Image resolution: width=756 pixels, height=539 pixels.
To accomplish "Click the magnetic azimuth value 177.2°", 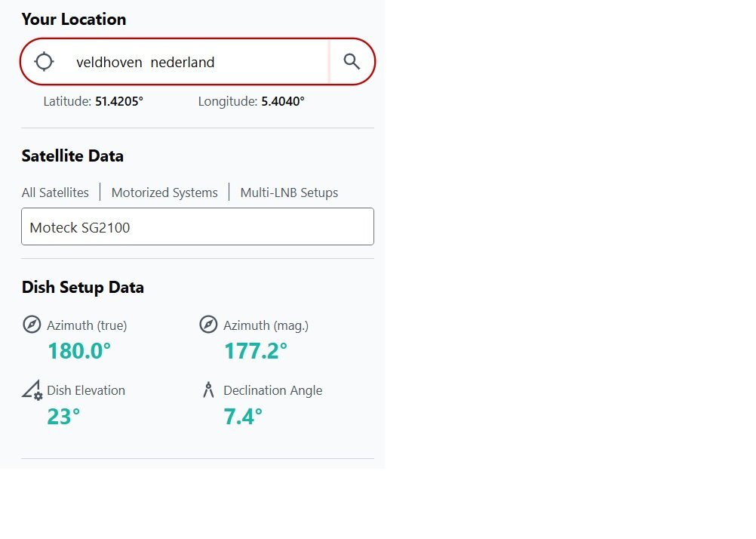I will click(256, 351).
